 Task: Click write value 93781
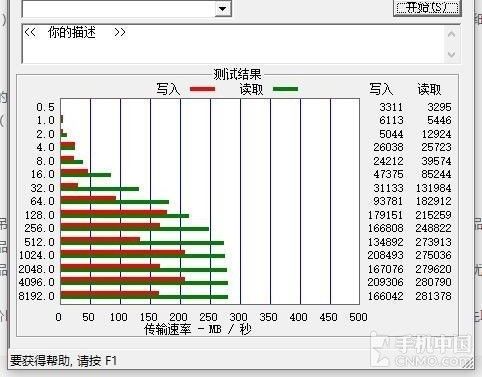388,201
